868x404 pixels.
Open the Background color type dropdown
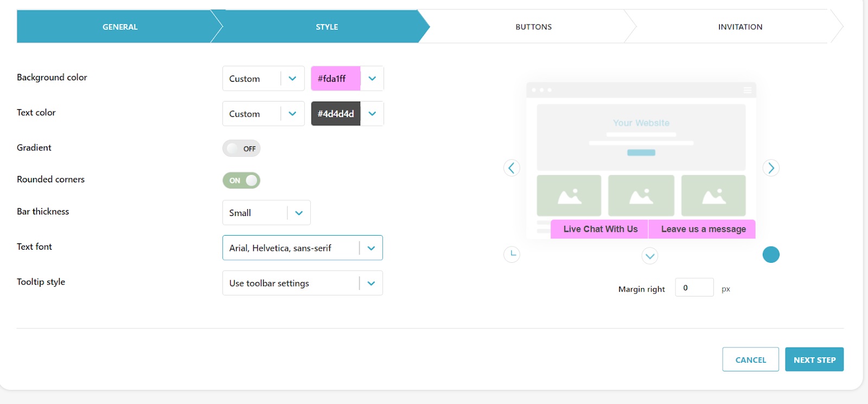click(263, 79)
